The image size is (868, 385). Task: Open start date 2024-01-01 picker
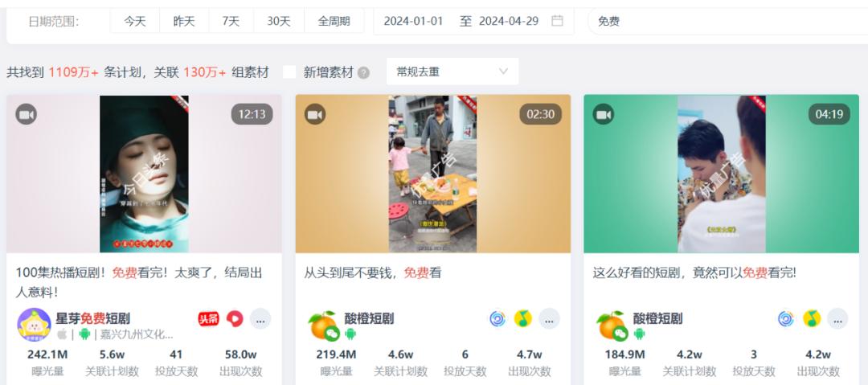point(414,21)
